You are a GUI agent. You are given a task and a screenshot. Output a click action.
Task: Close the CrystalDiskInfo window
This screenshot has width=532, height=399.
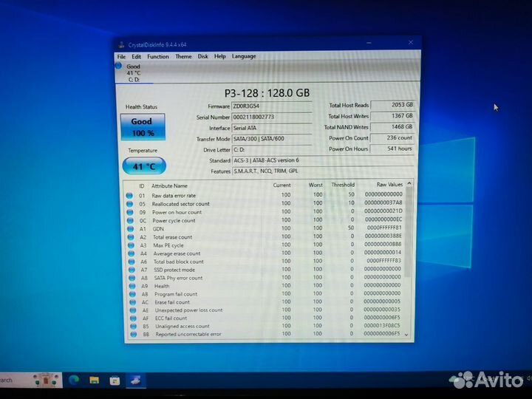(411, 42)
